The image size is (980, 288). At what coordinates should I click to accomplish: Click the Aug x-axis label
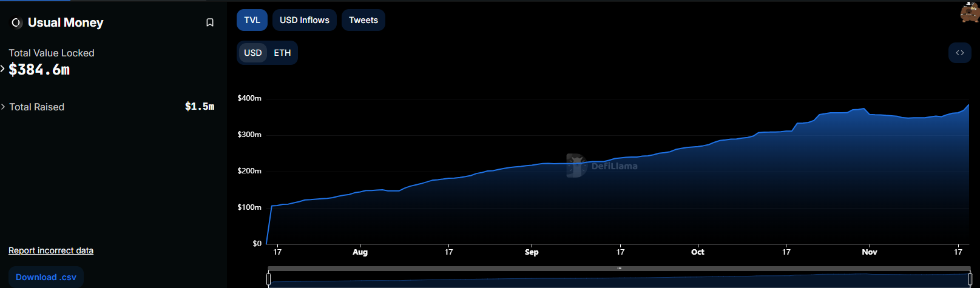(360, 252)
